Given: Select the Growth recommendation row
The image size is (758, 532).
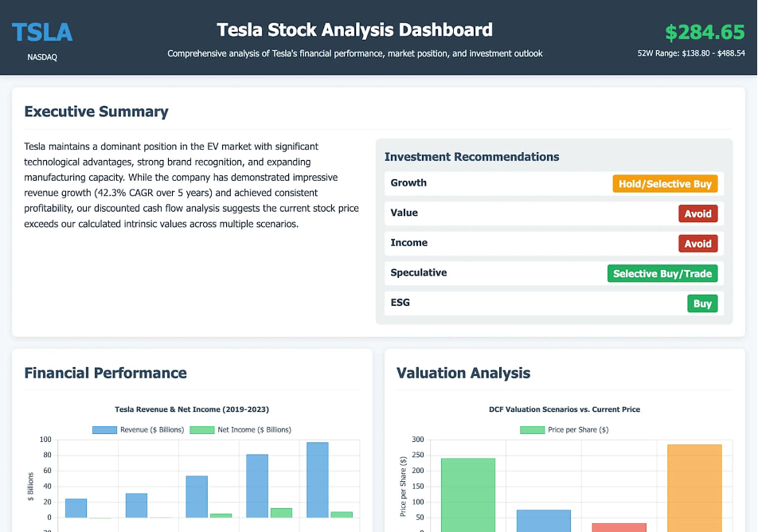Looking at the screenshot, I should click(x=554, y=184).
